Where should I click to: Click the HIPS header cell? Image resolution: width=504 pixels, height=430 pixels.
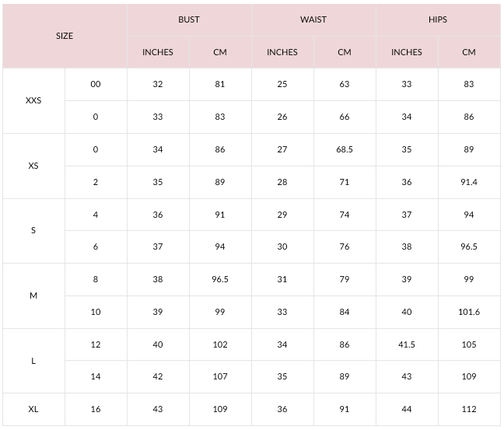pos(438,19)
